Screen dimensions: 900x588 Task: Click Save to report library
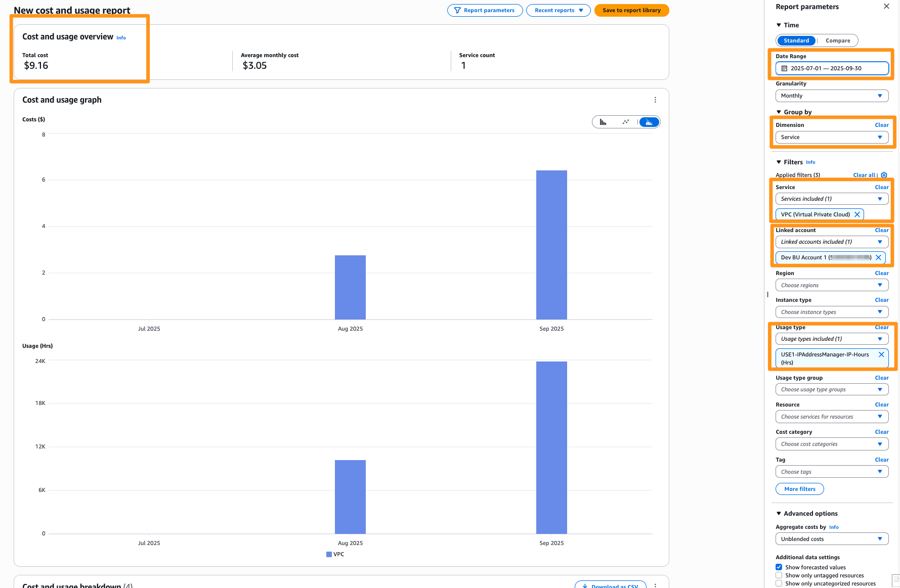631,10
